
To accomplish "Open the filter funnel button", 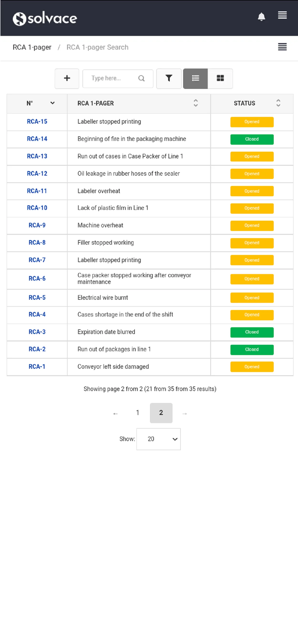I will click(x=168, y=78).
